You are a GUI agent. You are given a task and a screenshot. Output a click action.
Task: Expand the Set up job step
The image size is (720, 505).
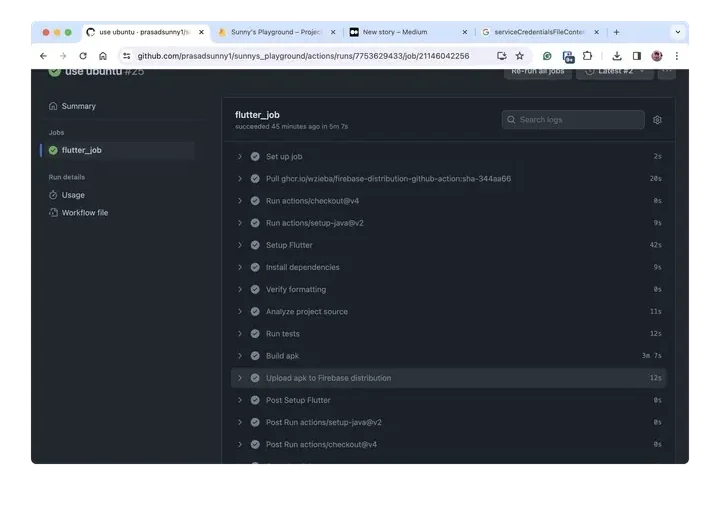240,157
